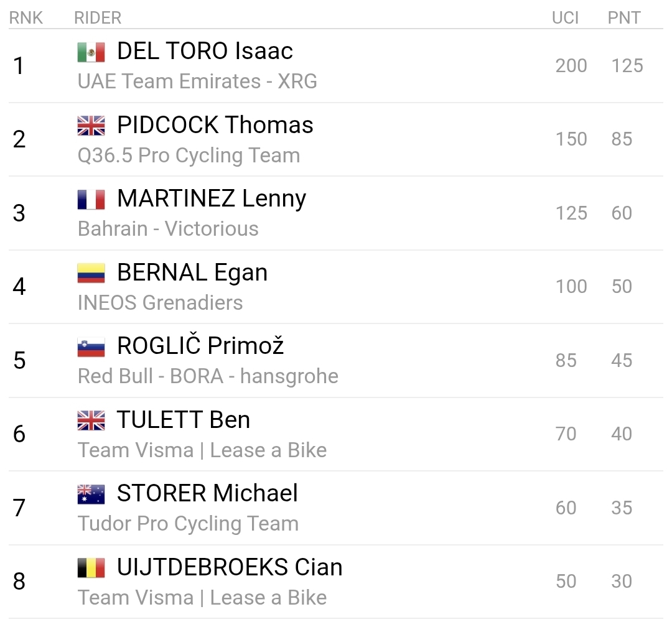Select rider BERNAL Egan

click(x=192, y=273)
